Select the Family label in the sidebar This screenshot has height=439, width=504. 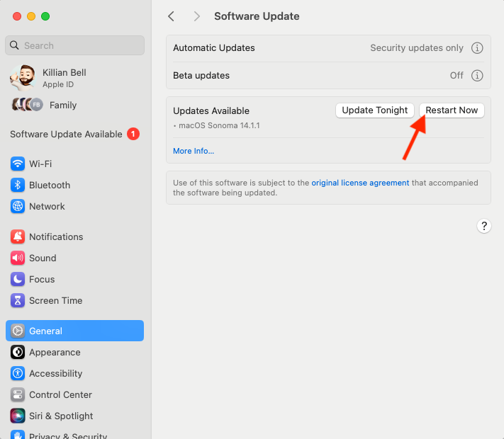[63, 105]
